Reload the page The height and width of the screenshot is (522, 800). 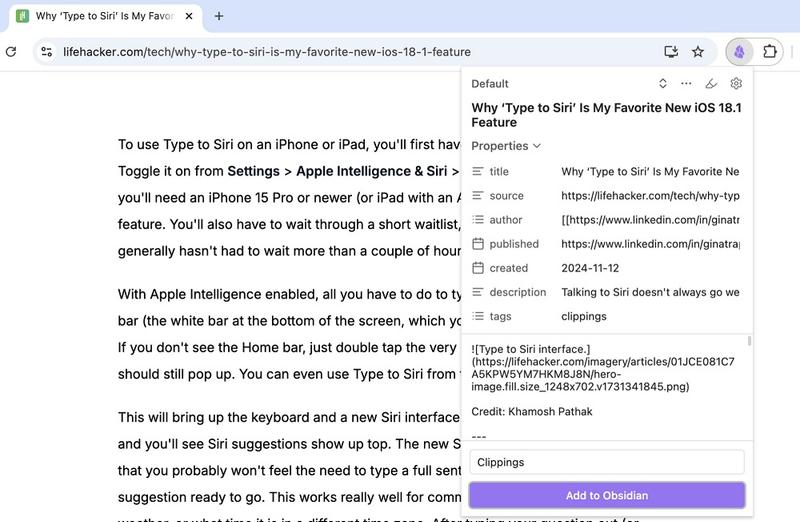[x=10, y=52]
